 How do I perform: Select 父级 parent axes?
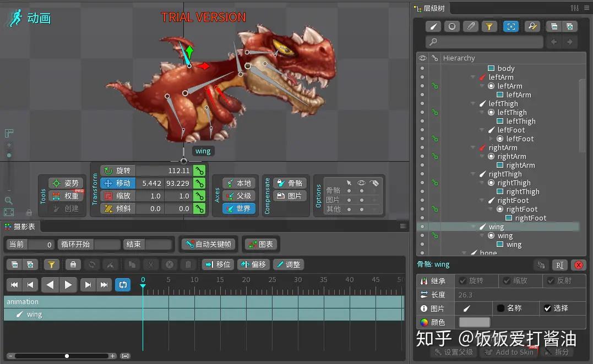click(x=239, y=196)
